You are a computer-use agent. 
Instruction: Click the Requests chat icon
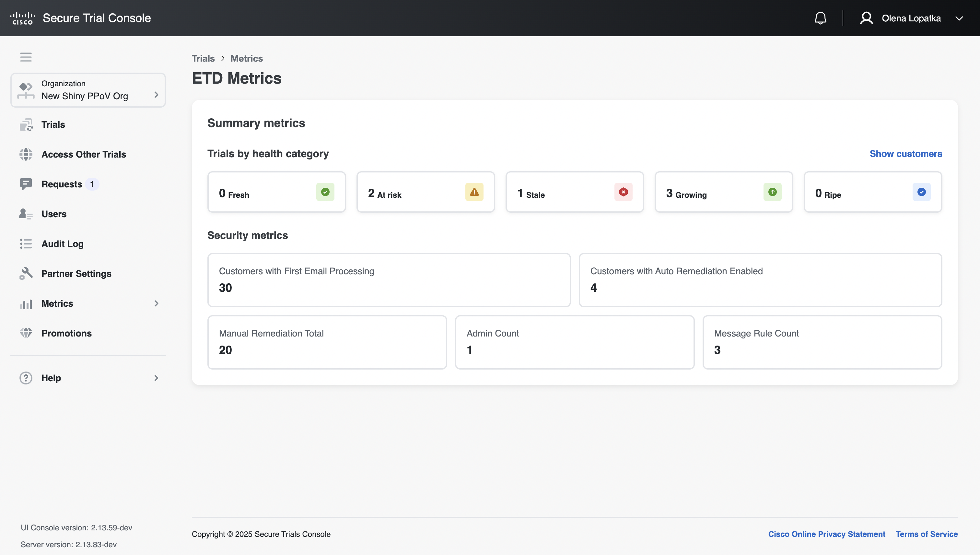pyautogui.click(x=26, y=184)
